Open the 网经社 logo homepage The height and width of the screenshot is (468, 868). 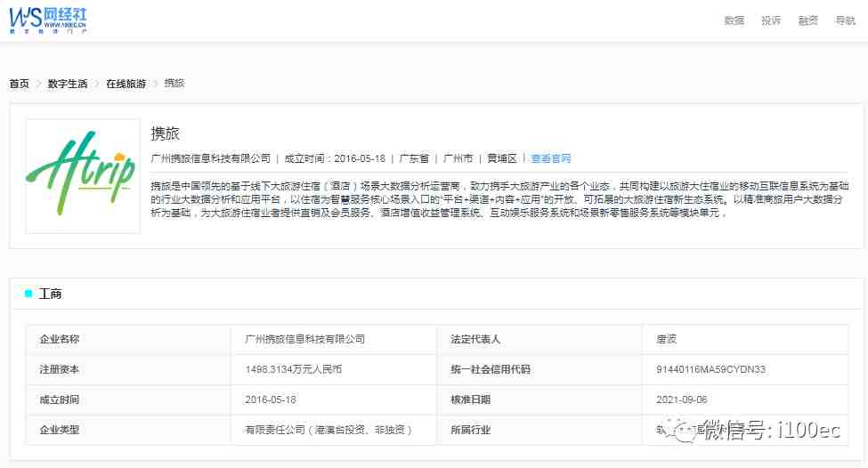click(47, 20)
